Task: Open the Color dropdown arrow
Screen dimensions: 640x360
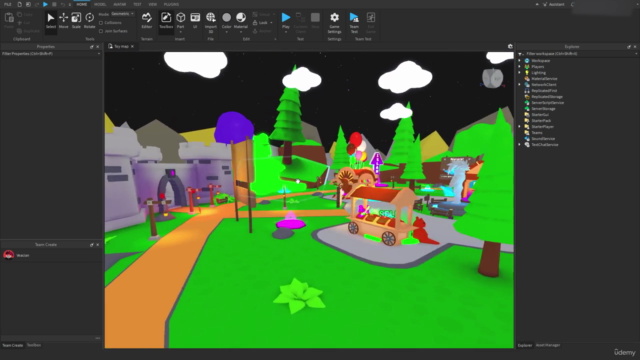Action: pyautogui.click(x=227, y=32)
